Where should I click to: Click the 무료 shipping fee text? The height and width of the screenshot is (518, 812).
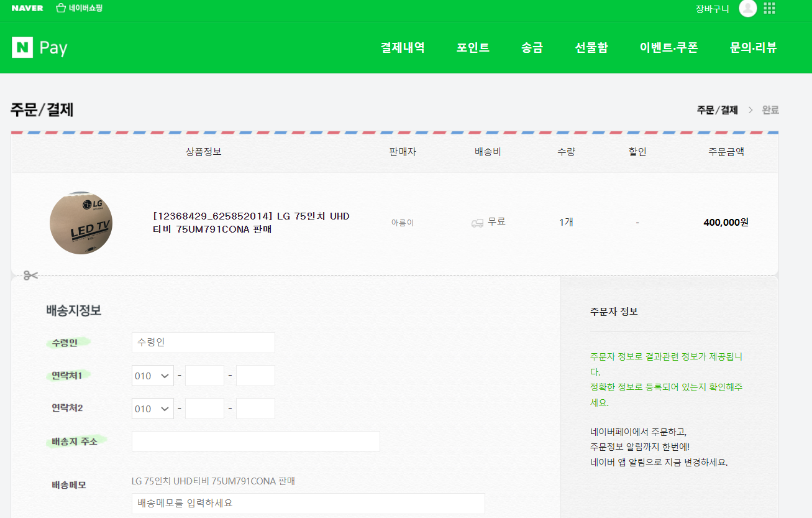496,221
